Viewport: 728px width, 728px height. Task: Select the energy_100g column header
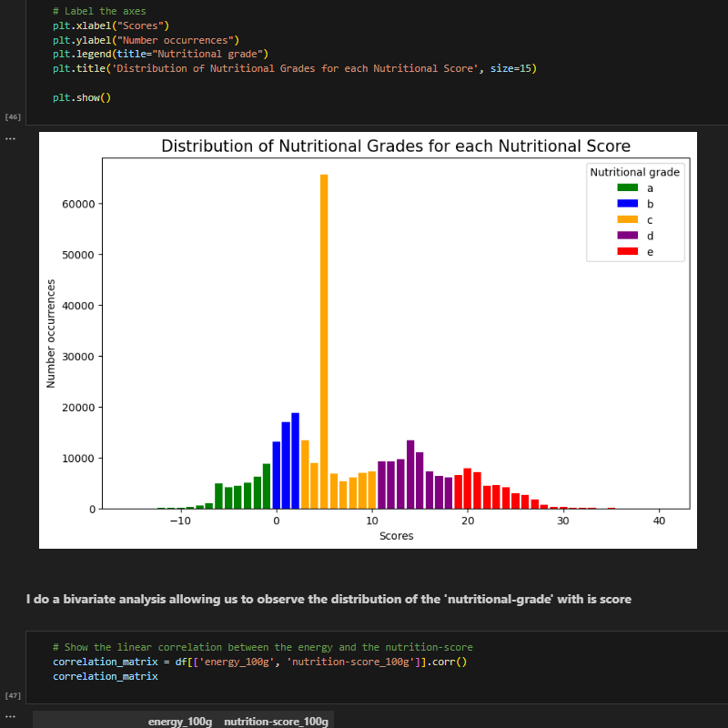[180, 721]
